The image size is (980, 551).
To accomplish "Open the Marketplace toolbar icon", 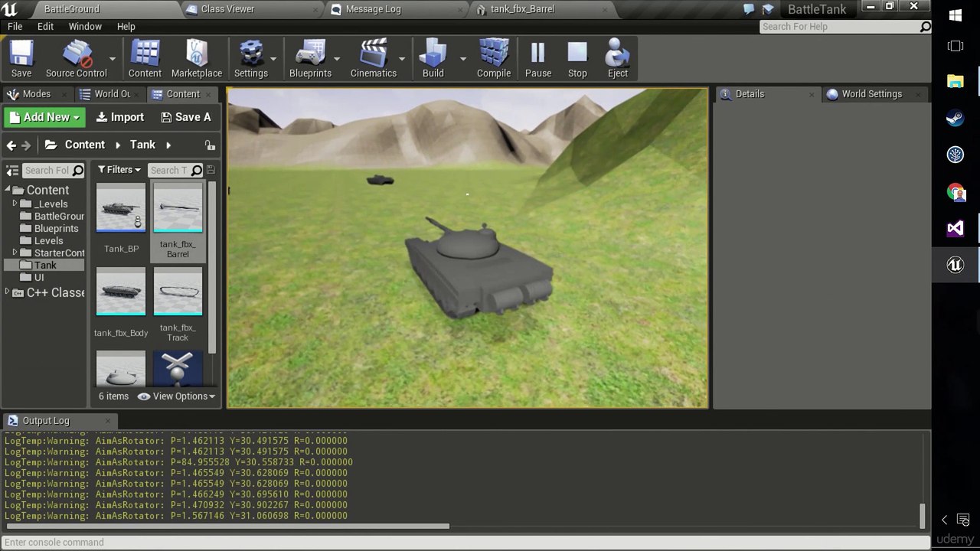I will click(x=197, y=59).
